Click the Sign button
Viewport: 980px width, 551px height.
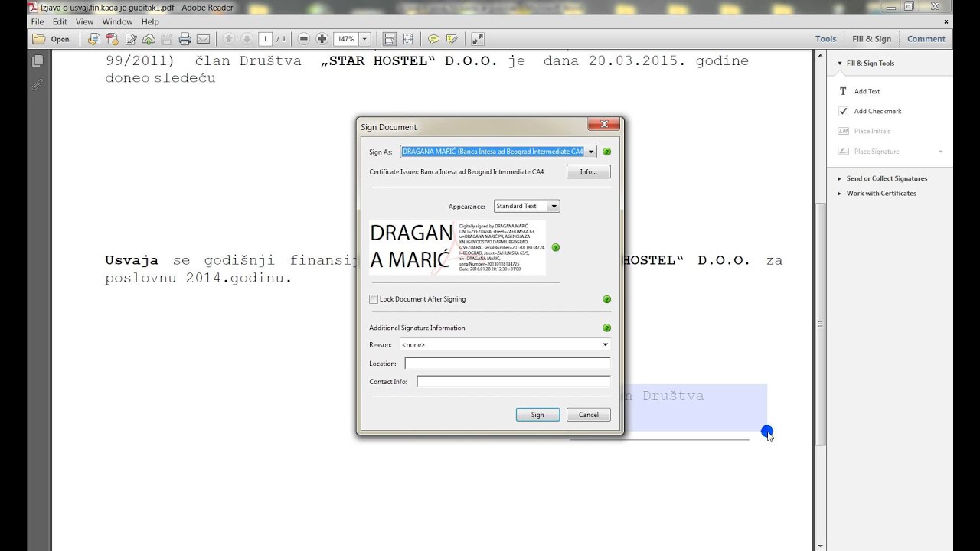[537, 415]
